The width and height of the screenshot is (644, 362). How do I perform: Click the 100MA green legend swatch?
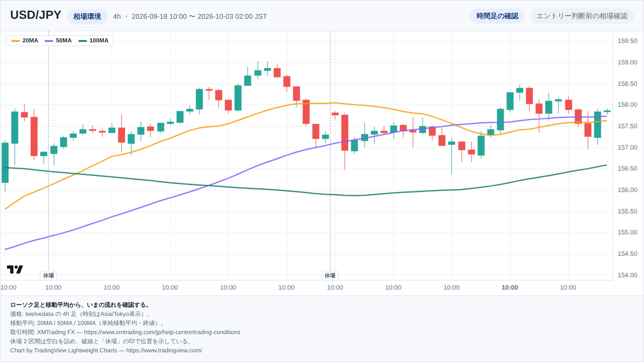click(x=82, y=41)
